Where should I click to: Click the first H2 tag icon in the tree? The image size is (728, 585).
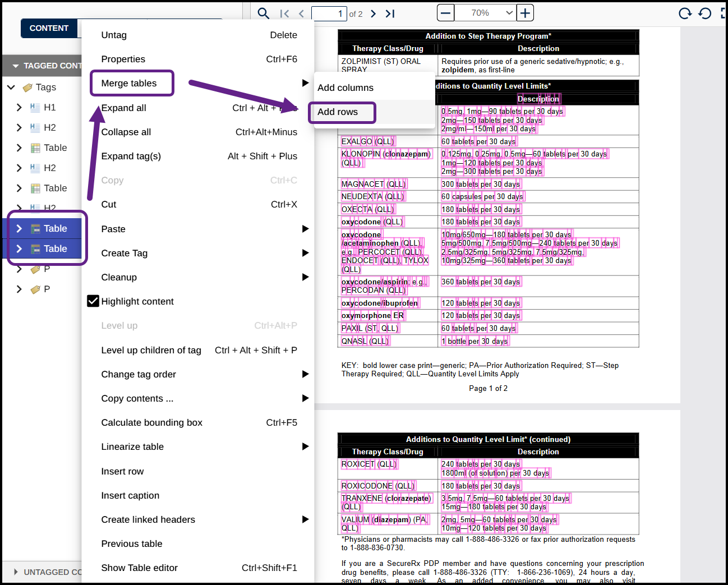(x=35, y=128)
